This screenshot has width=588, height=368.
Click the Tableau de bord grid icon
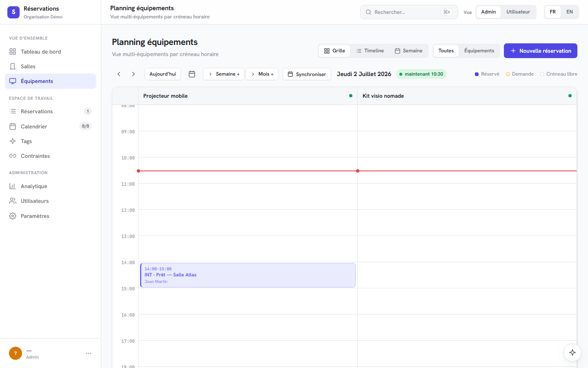pos(13,52)
